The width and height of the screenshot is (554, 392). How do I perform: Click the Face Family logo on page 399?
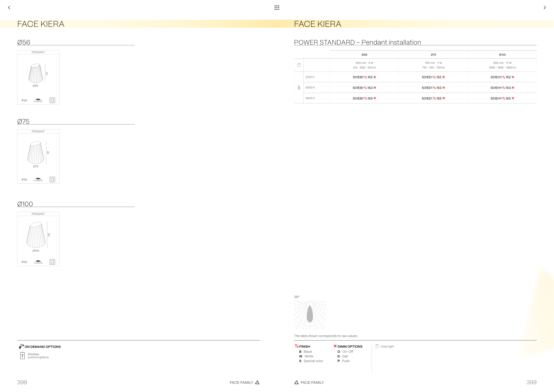click(x=297, y=382)
